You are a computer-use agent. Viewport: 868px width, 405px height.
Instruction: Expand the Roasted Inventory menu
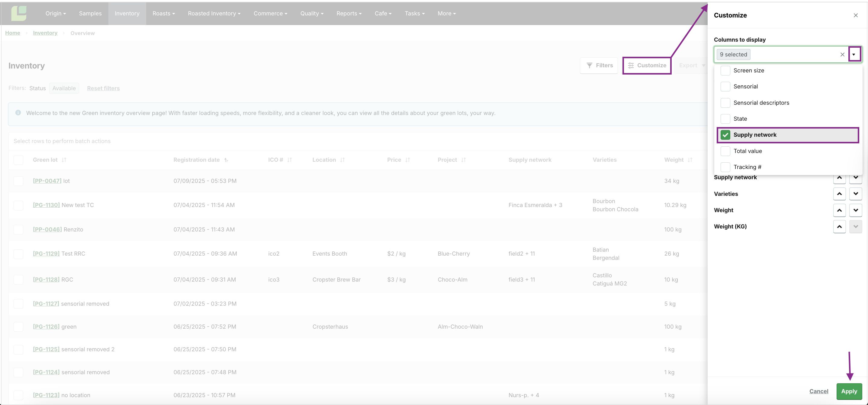click(214, 14)
